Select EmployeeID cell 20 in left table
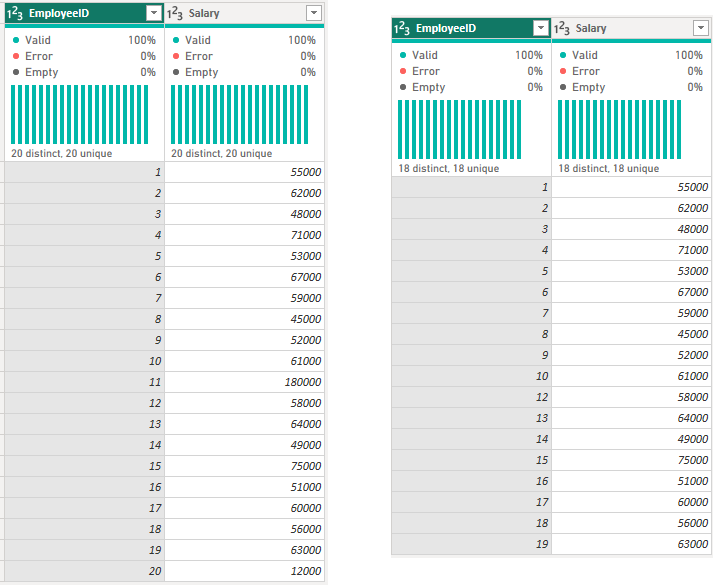This screenshot has width=714, height=585. (84, 571)
